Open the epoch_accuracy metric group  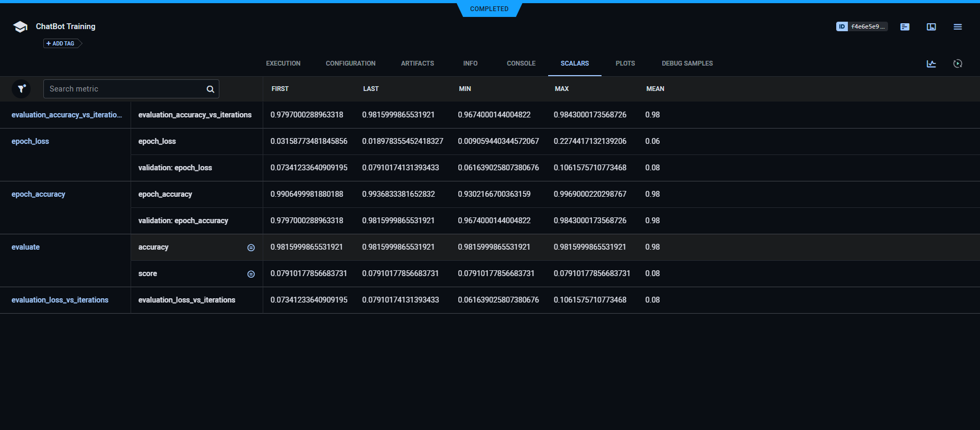[x=38, y=194]
